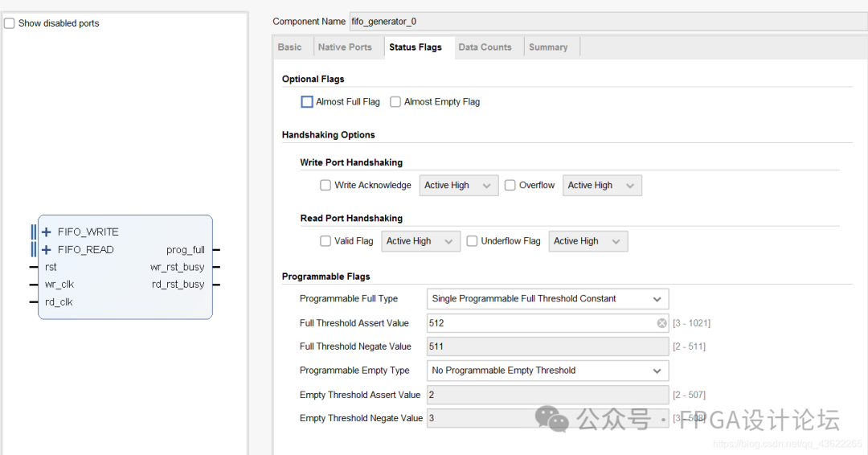The image size is (868, 455).
Task: Switch to the Basic tab
Action: (x=290, y=47)
